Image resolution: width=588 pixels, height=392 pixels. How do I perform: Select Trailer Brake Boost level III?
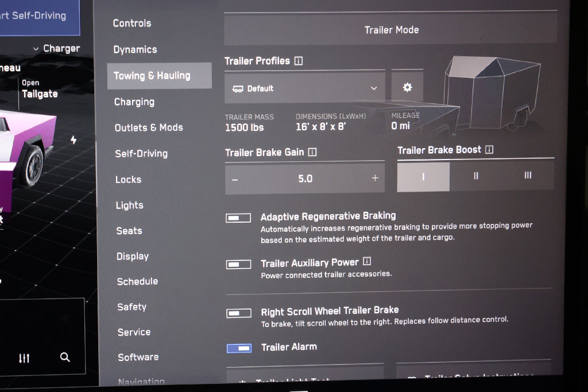(x=528, y=175)
